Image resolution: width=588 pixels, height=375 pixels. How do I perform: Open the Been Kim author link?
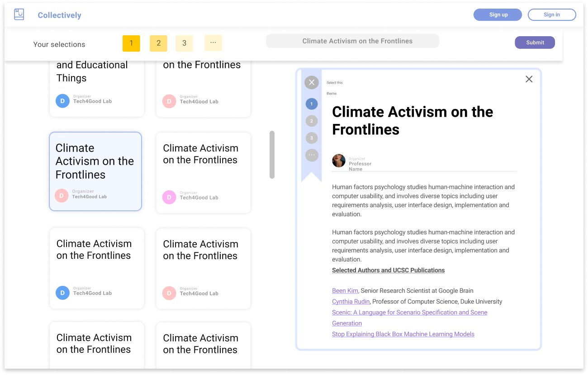click(345, 291)
